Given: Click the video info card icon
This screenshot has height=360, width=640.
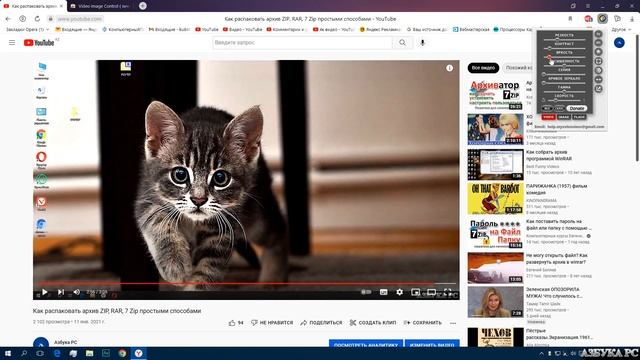Looking at the screenshot, I should click(x=449, y=68).
